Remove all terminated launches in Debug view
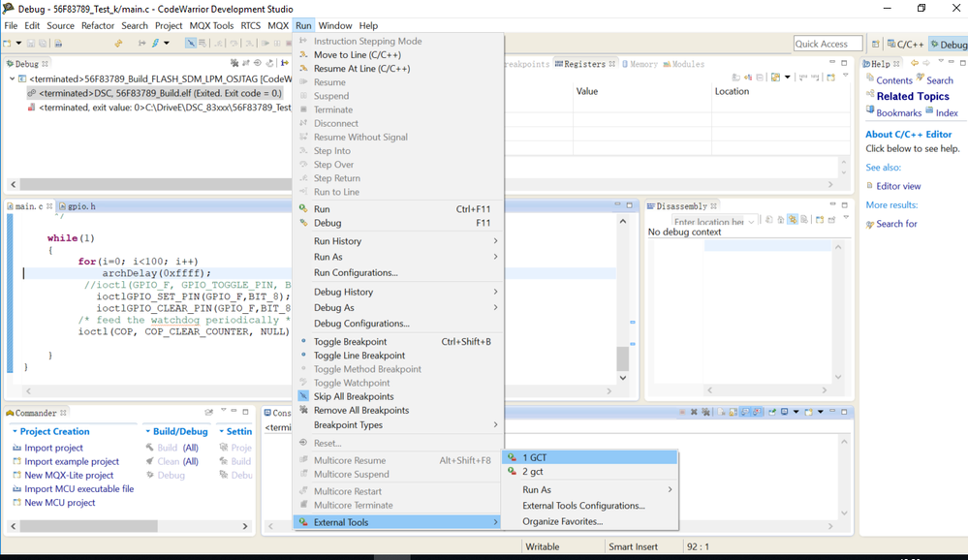968x560 pixels. pyautogui.click(x=234, y=63)
